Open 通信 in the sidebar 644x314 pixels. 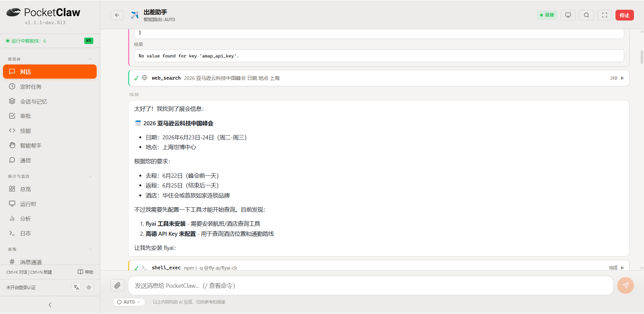(x=50, y=160)
